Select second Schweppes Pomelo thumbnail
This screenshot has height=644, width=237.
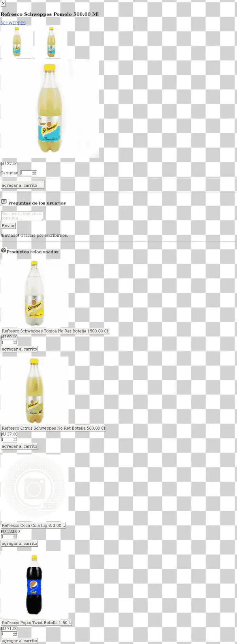click(x=51, y=42)
